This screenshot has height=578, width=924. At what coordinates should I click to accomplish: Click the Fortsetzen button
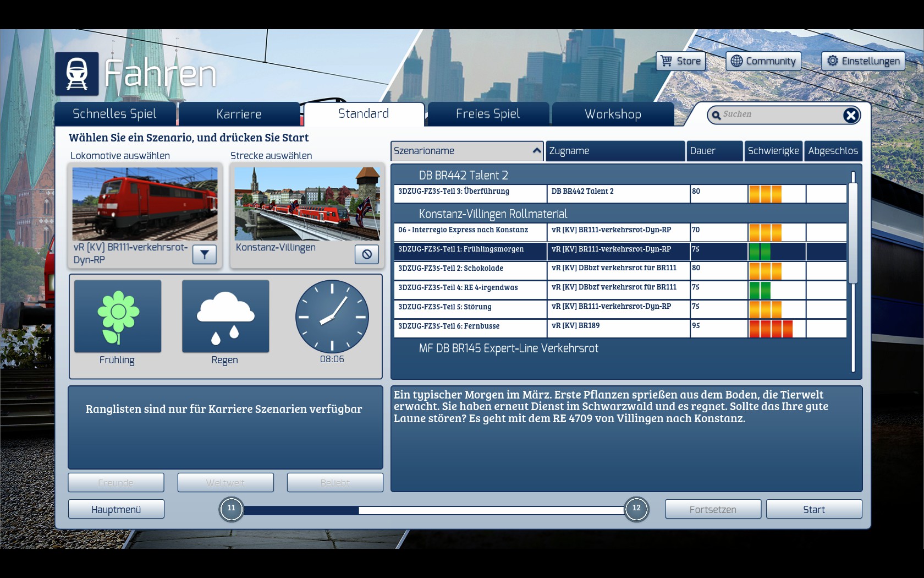click(713, 509)
